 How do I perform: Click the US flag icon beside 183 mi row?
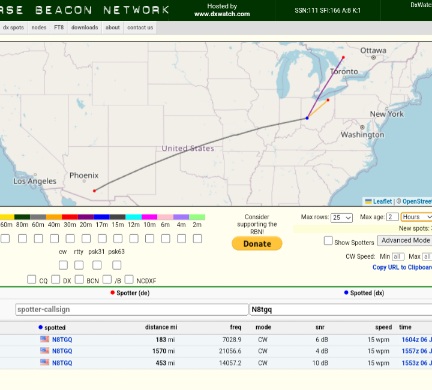point(44,339)
